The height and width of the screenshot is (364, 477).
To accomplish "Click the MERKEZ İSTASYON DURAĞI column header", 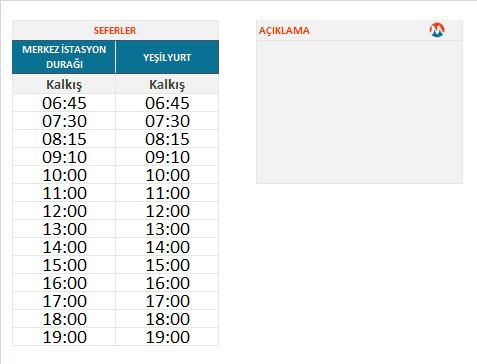I will click(64, 57).
